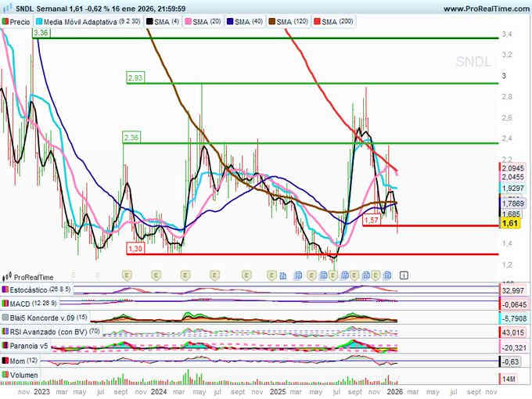Open the ProRealTime.com website link
Viewport: 532px width, 399px height.
pyautogui.click(x=485, y=8)
